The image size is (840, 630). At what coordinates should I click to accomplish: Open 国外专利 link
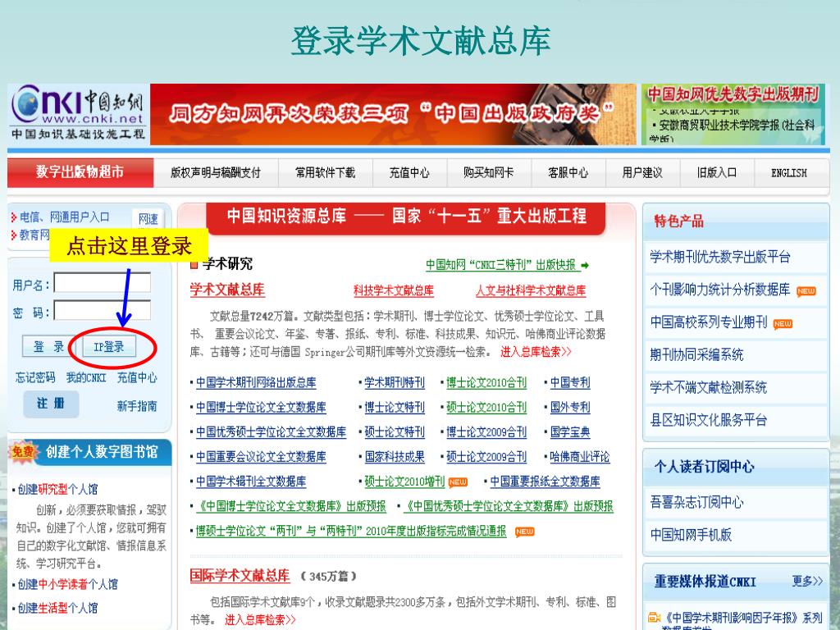[570, 407]
